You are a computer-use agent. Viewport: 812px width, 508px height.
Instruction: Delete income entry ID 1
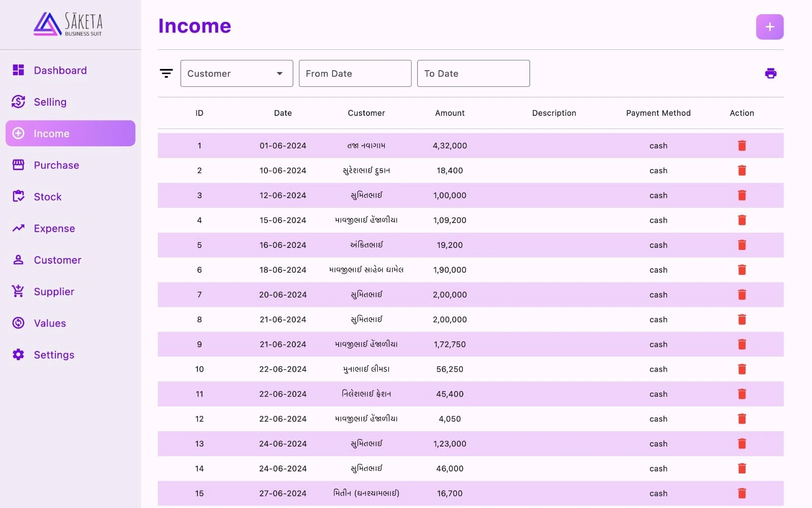pos(742,145)
